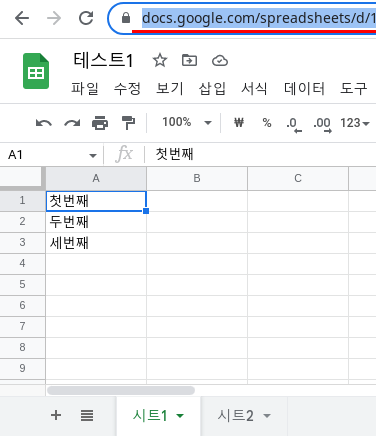The image size is (376, 436).
Task: Open the 도구 menu
Action: (353, 89)
